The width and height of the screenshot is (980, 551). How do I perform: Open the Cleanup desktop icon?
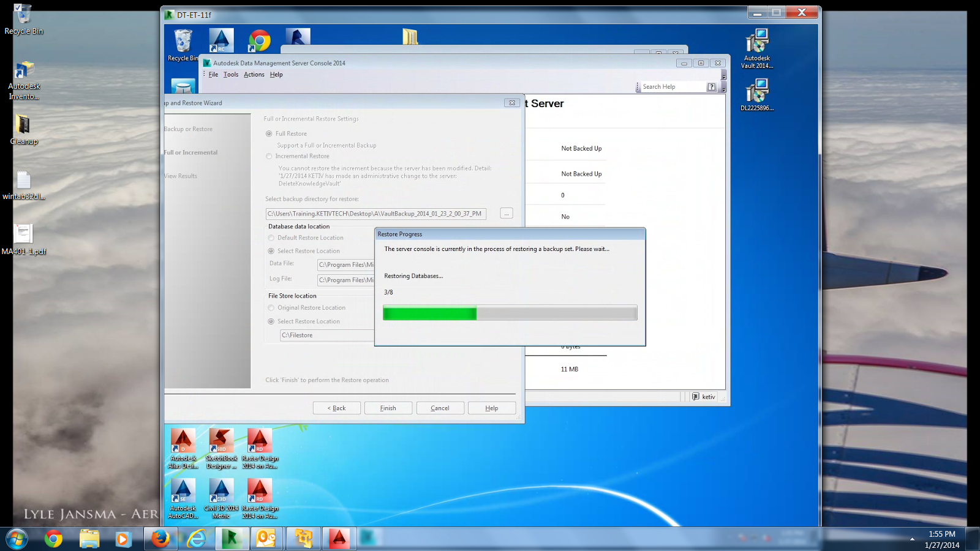pos(24,130)
